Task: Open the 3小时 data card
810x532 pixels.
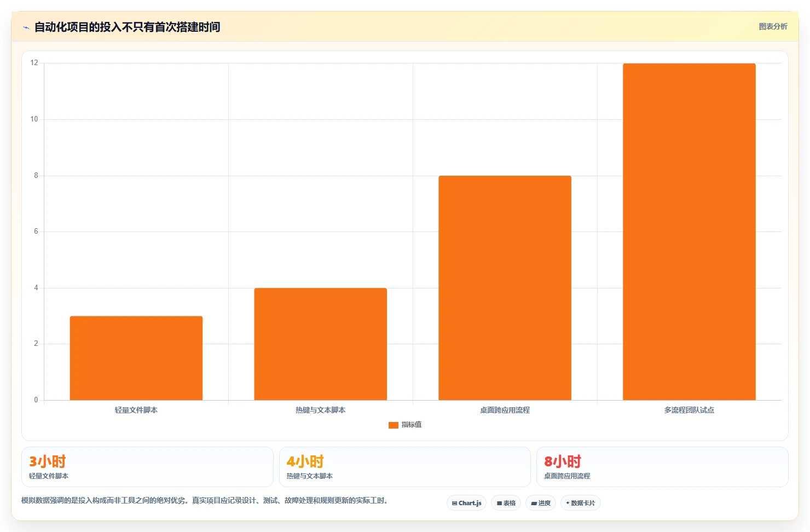Action: pyautogui.click(x=147, y=467)
